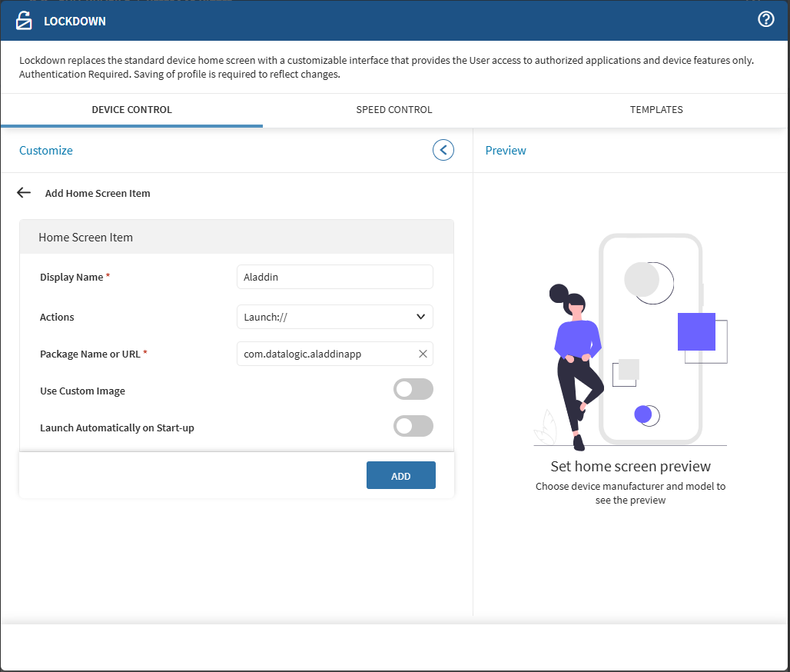Viewport: 790px width, 672px height.
Task: Enable the Use Custom Image toggle
Action: point(413,390)
